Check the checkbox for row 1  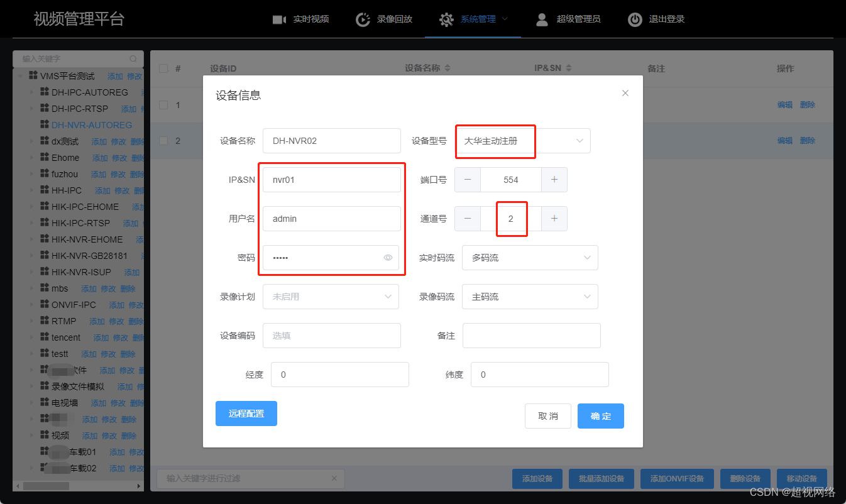163,105
